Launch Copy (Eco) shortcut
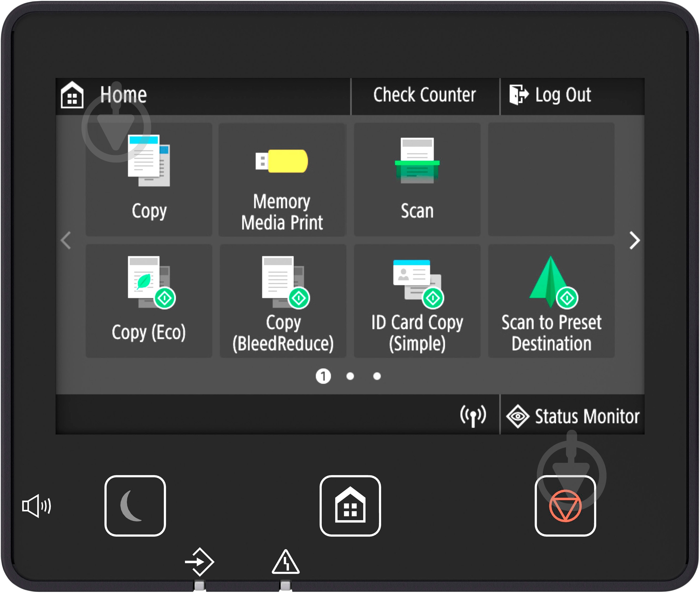700x593 pixels. tap(149, 301)
